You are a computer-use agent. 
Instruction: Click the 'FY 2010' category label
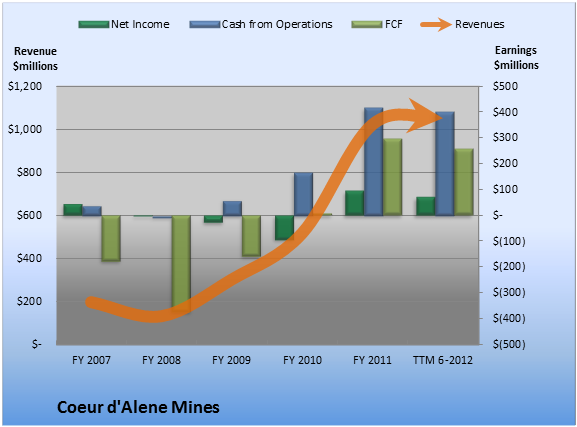(302, 360)
